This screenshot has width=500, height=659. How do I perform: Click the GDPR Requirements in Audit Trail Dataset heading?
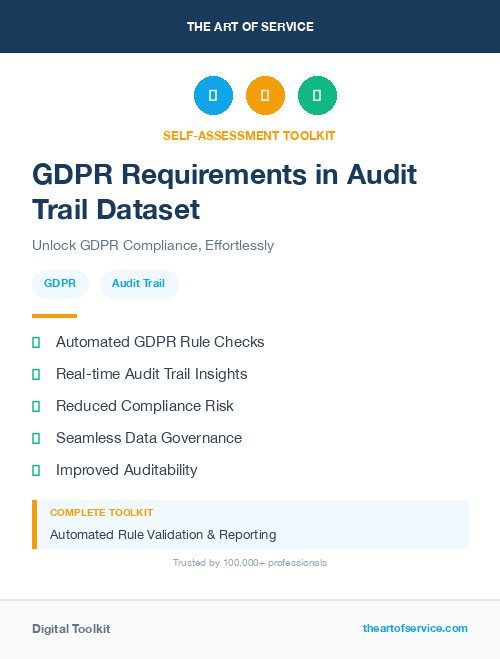pyautogui.click(x=224, y=192)
